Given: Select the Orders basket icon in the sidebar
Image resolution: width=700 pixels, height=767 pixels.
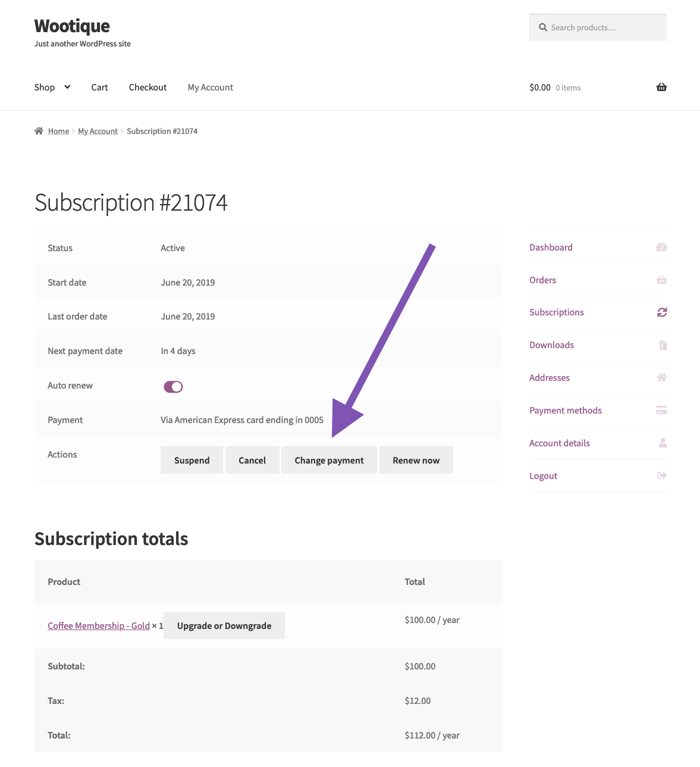Looking at the screenshot, I should tap(661, 280).
